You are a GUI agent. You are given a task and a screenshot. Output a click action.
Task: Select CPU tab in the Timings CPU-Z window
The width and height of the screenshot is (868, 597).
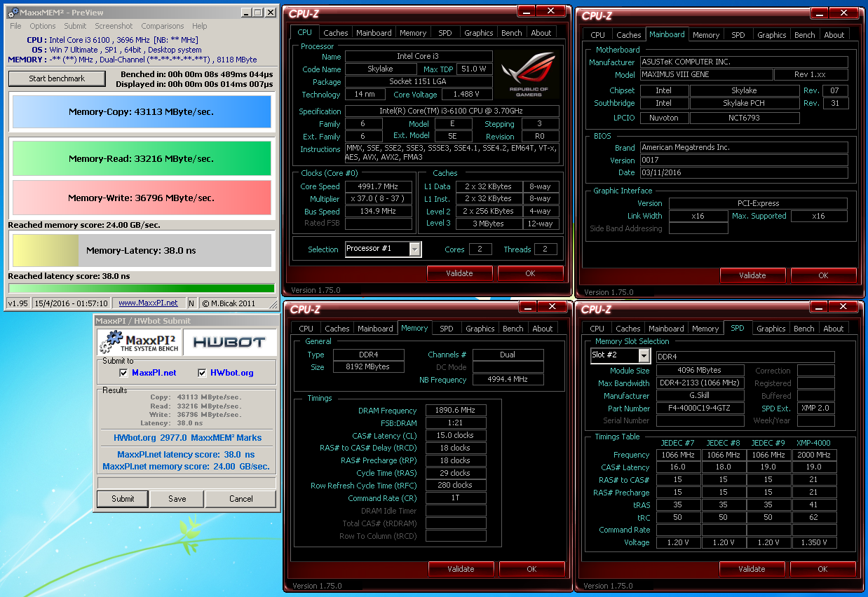pyautogui.click(x=306, y=329)
